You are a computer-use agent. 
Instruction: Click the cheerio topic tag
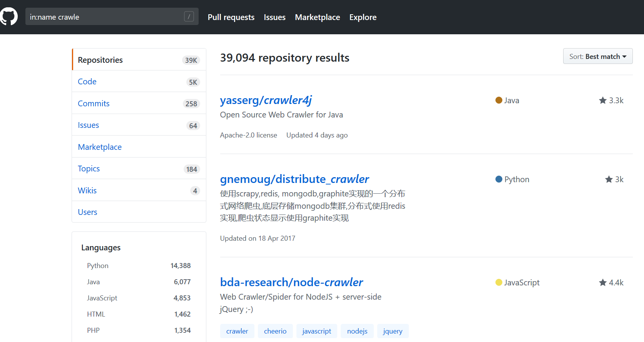click(x=275, y=331)
